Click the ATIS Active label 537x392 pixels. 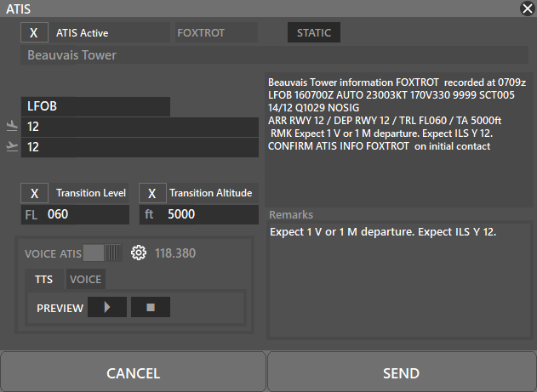click(x=83, y=33)
